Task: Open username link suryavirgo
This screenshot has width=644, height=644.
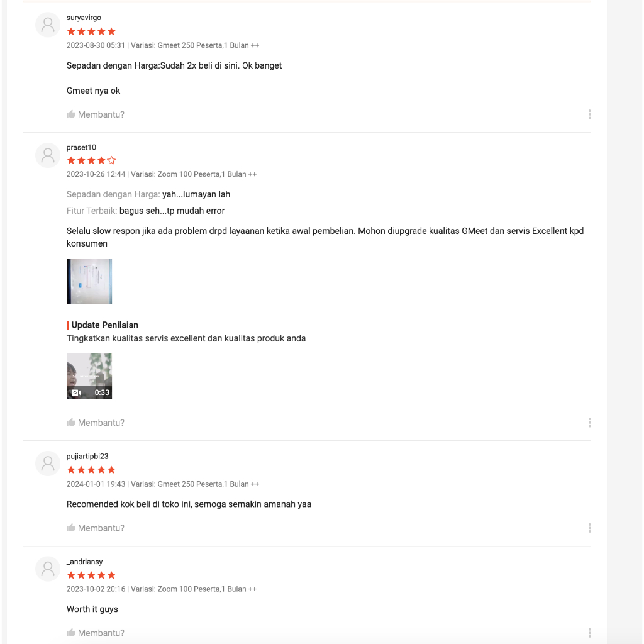Action: point(84,18)
